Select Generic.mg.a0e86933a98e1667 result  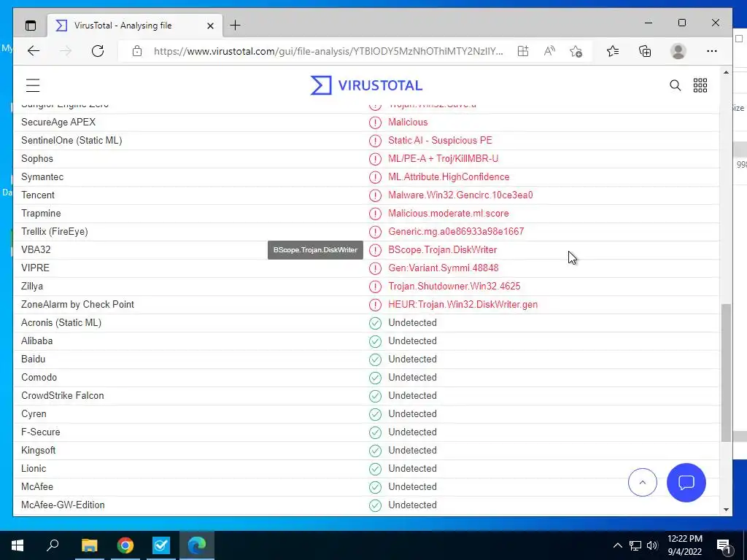(x=456, y=231)
